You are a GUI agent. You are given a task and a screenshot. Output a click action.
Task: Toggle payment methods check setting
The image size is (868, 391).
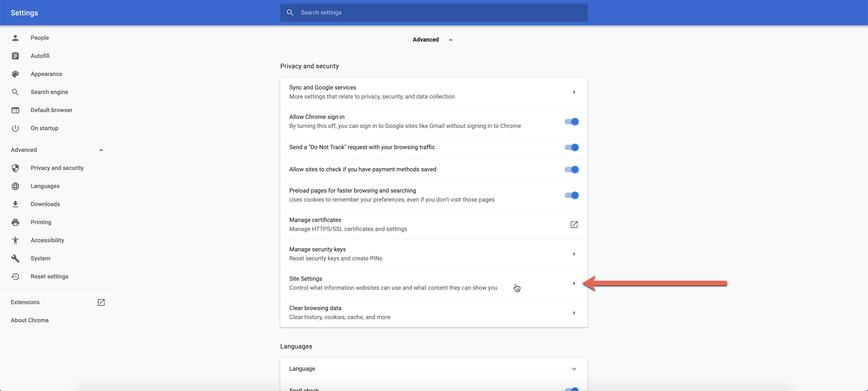coord(571,170)
